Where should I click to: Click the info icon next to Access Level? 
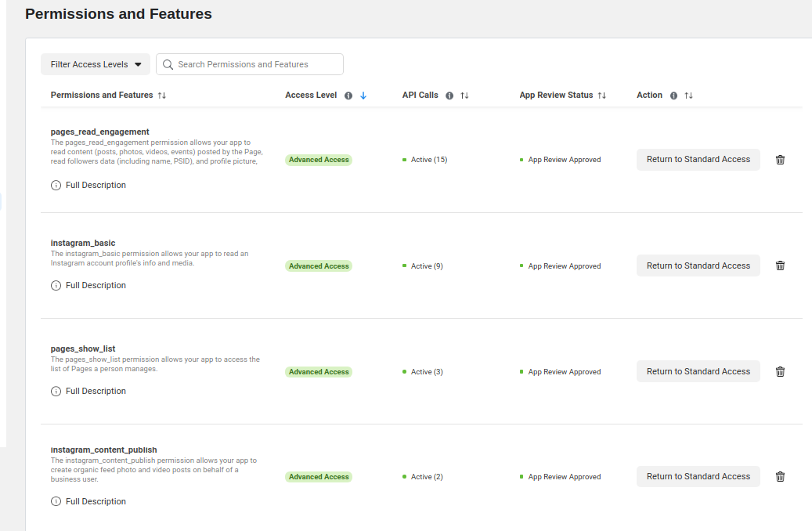pyautogui.click(x=348, y=96)
